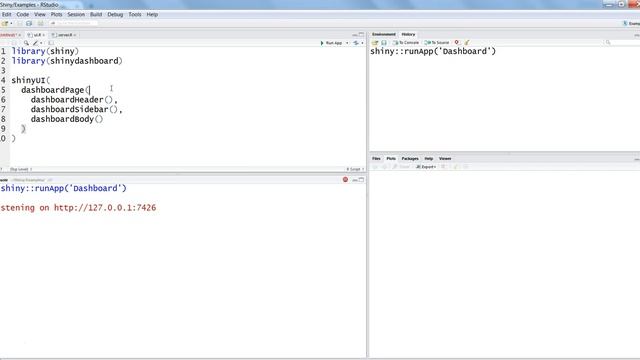Screen dimensions: 640x360
Task: Open the Tools menu
Action: (135, 14)
